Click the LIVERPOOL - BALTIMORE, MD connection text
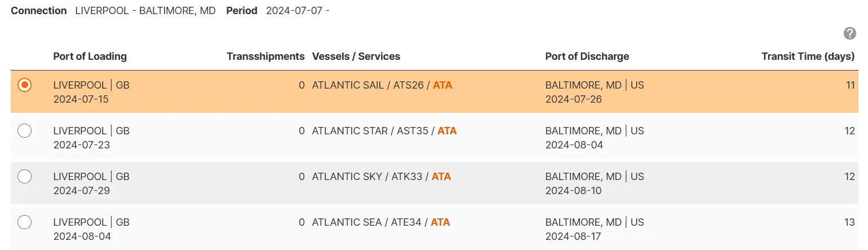 (145, 11)
